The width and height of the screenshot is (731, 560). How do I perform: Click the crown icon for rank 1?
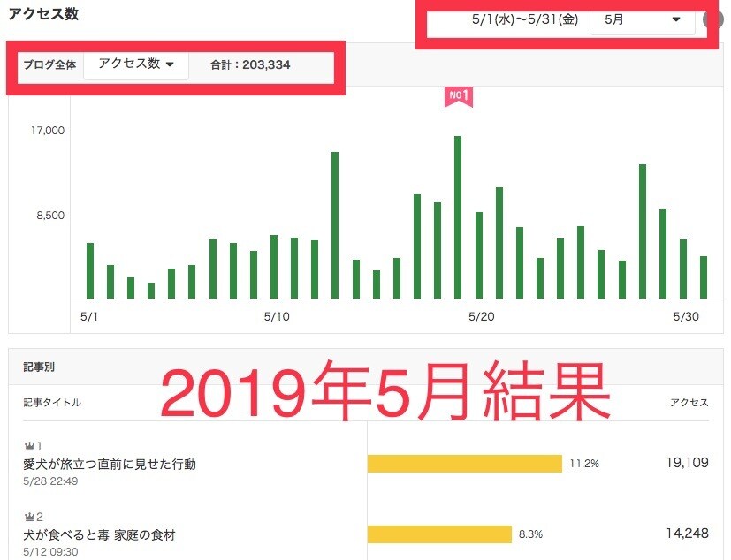[29, 447]
